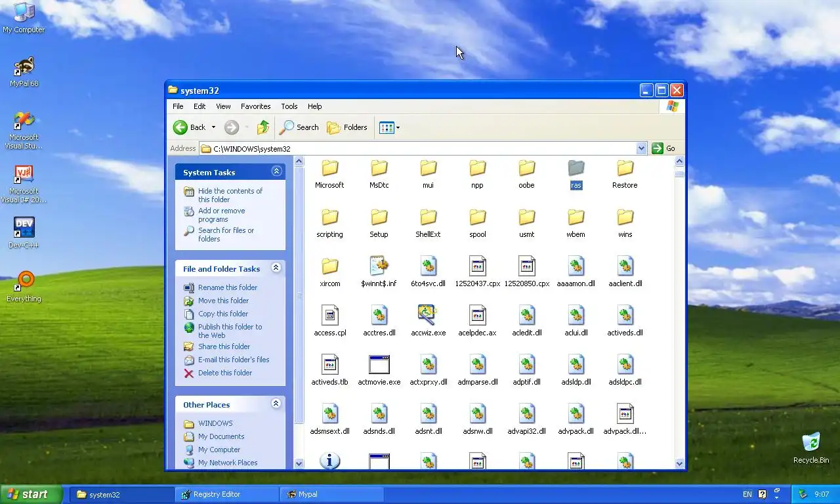Open the Search pane
Image resolution: width=840 pixels, height=504 pixels.
[x=299, y=127]
